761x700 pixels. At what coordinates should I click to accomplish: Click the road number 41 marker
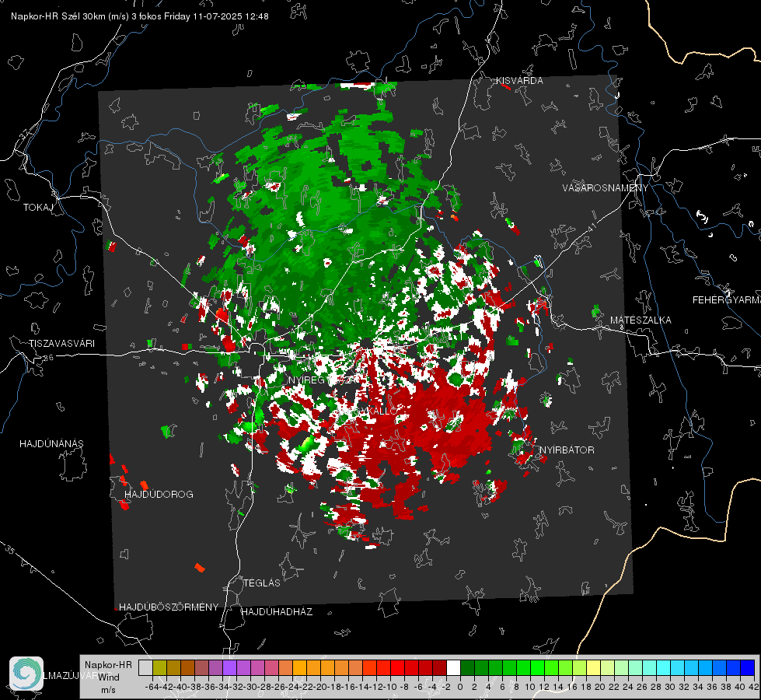592,227
